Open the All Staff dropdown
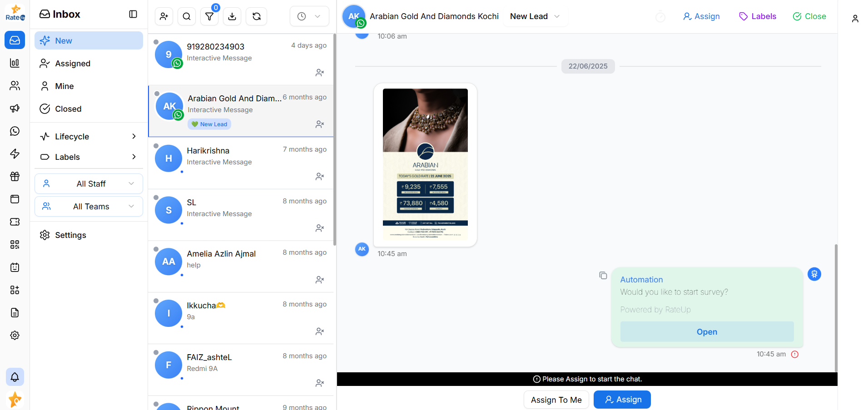This screenshot has width=868, height=410. pyautogui.click(x=89, y=183)
